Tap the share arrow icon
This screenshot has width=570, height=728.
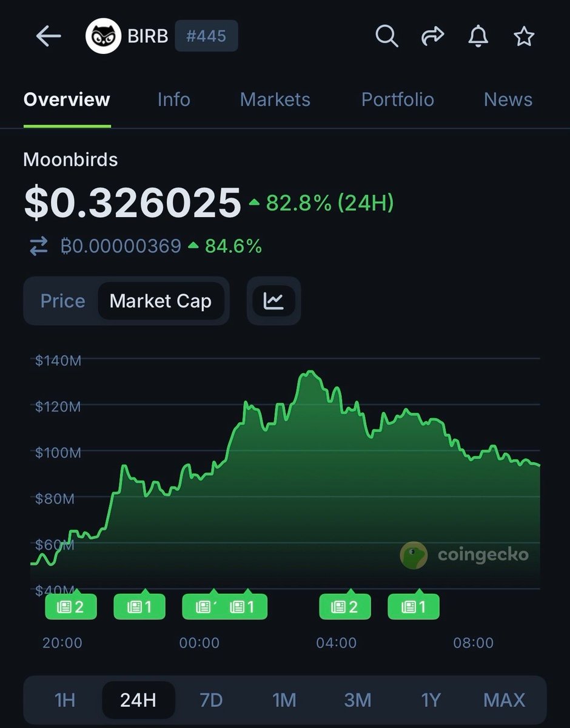pos(432,37)
